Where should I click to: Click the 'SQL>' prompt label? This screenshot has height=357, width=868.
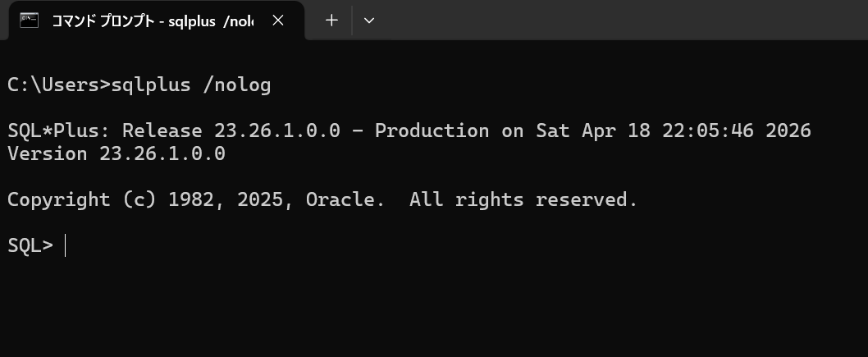click(30, 245)
